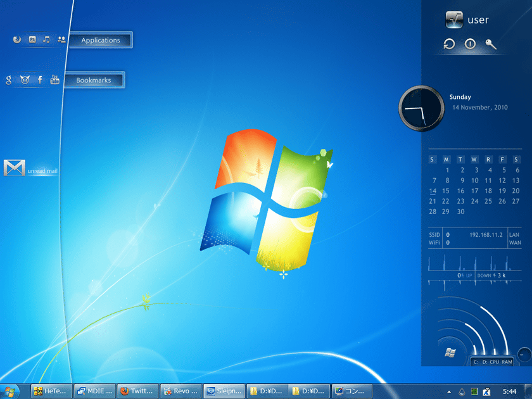Switch to the first D:¥D... folder window

point(267,391)
